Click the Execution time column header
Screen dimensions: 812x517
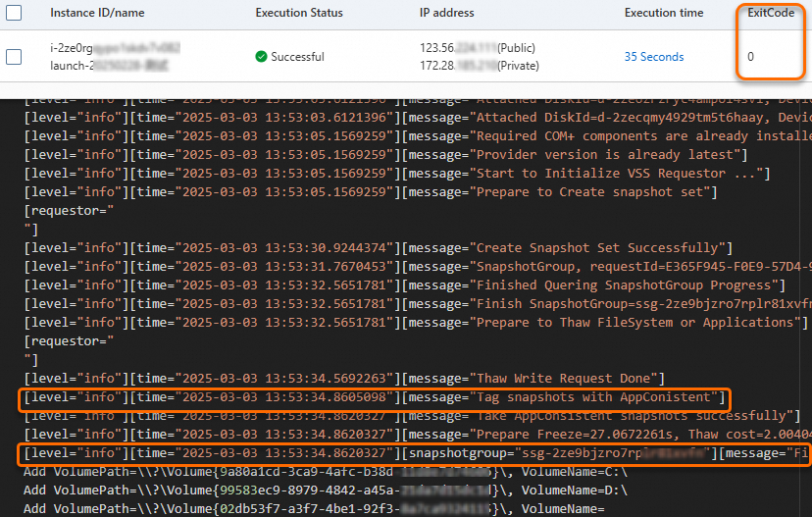(x=664, y=13)
